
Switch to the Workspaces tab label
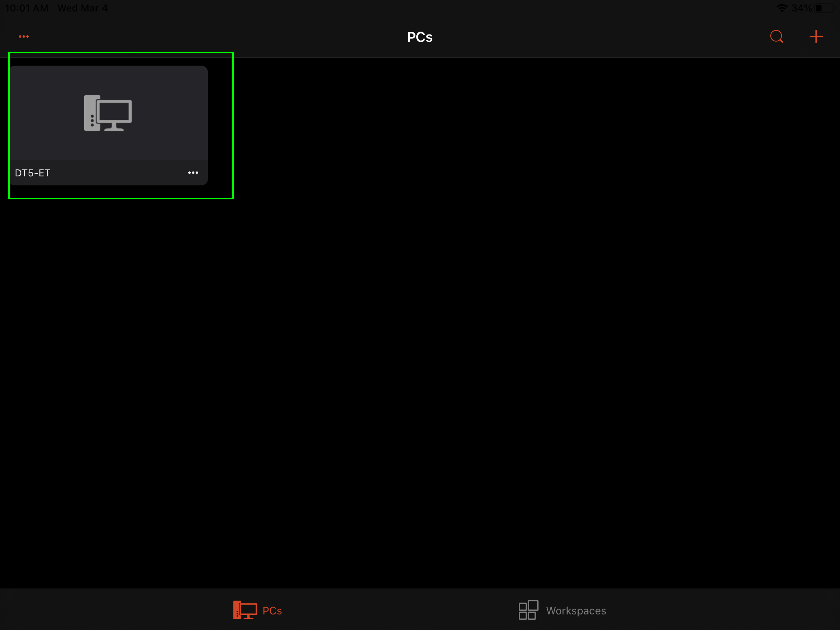(x=576, y=611)
